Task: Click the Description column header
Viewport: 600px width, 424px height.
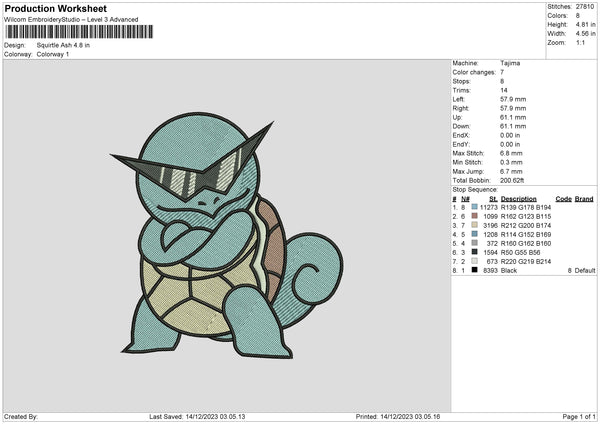Action: click(x=519, y=198)
